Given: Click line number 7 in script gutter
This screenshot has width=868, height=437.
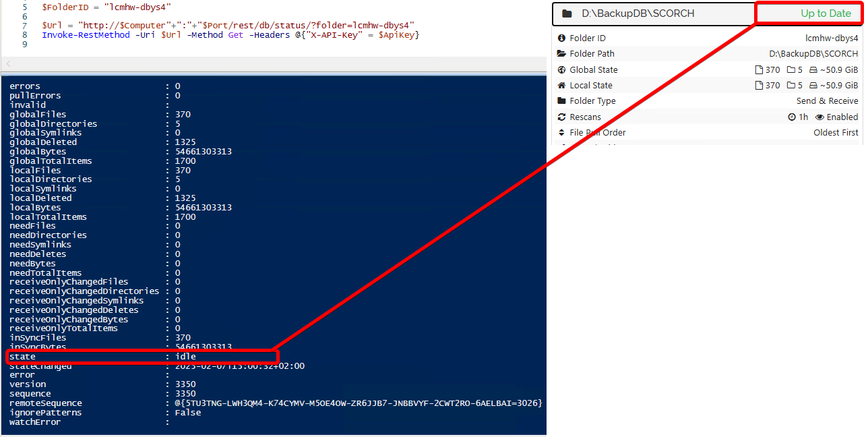Looking at the screenshot, I should click(x=25, y=26).
